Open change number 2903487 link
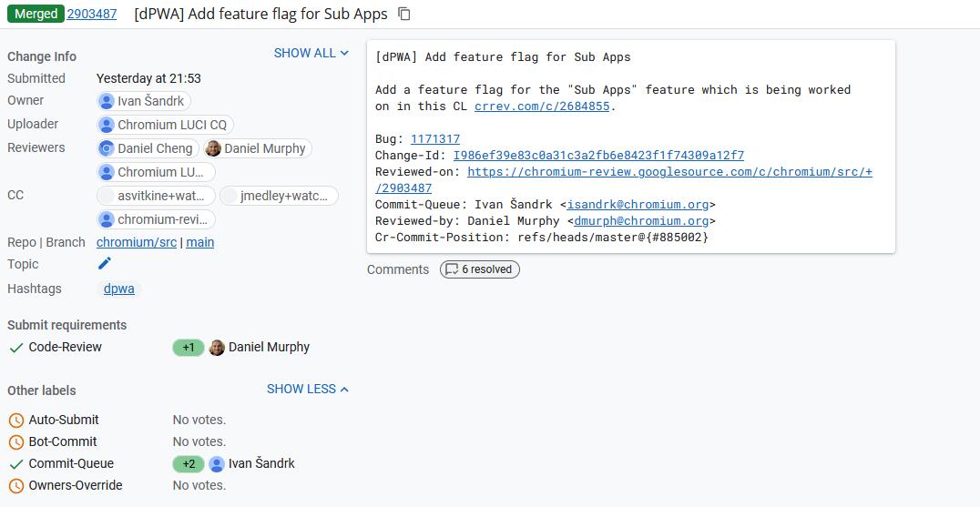980x507 pixels. pyautogui.click(x=91, y=14)
